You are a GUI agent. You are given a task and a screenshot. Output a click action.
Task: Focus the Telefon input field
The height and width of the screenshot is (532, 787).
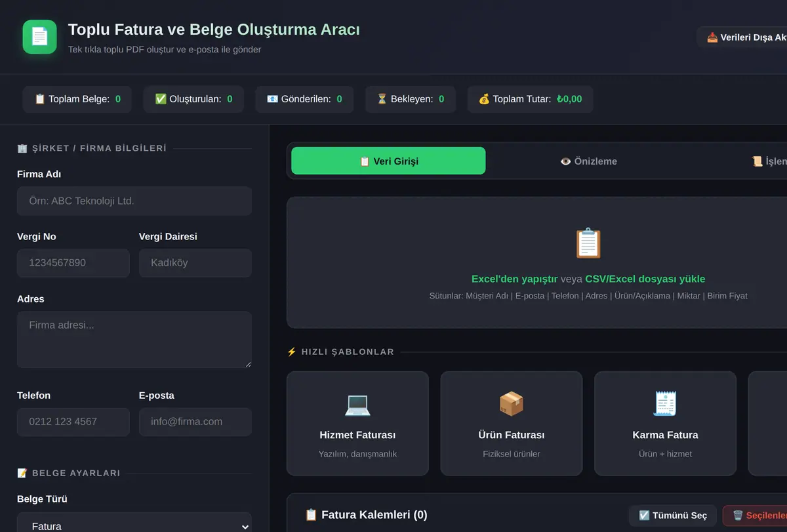coord(73,422)
